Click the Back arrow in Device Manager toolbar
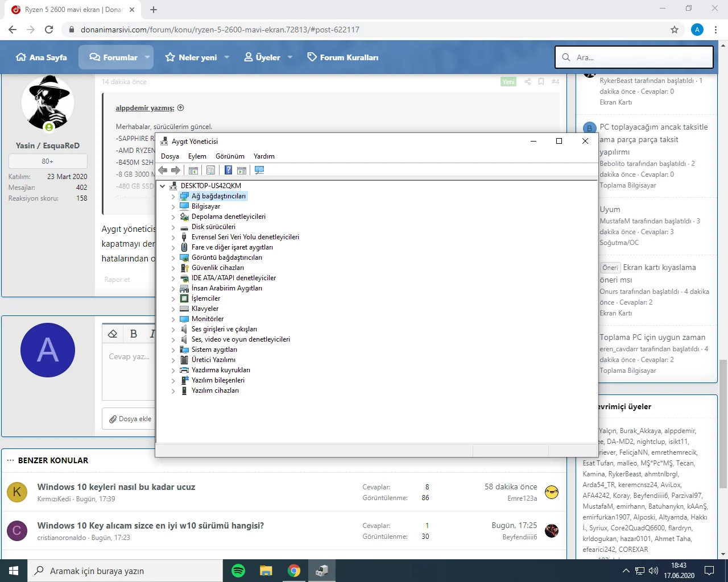The width and height of the screenshot is (728, 582). [x=163, y=170]
